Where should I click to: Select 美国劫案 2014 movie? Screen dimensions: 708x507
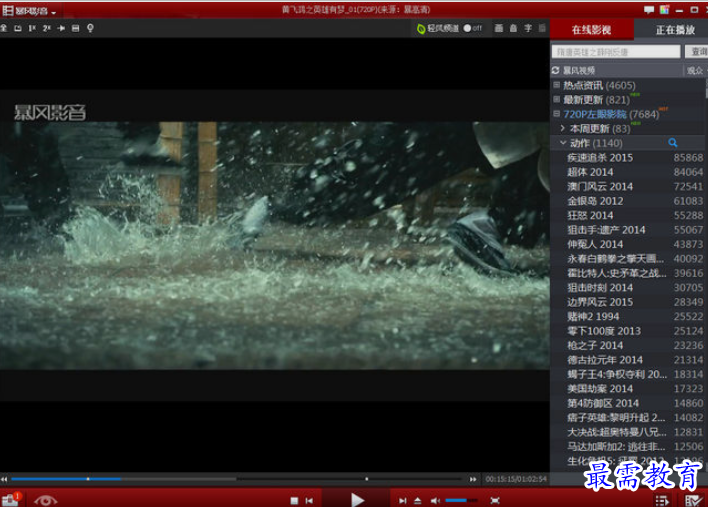(x=600, y=389)
